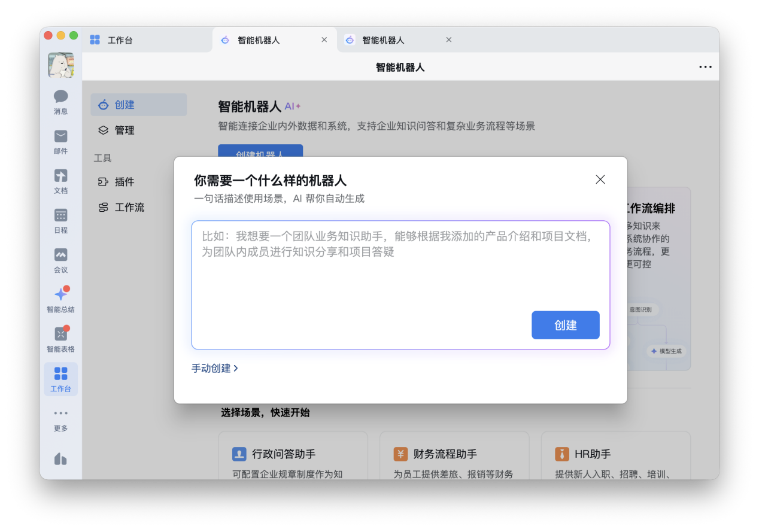Click the analytics bar-chart icon at sidebar bottom

pyautogui.click(x=60, y=458)
